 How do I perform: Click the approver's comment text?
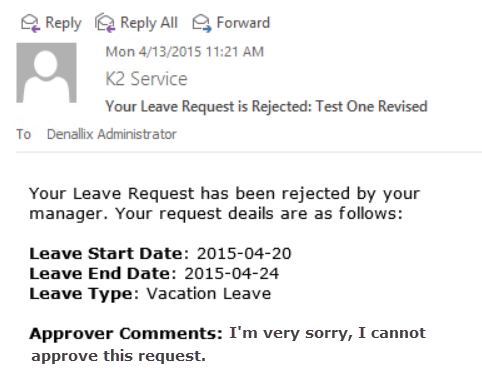click(228, 344)
